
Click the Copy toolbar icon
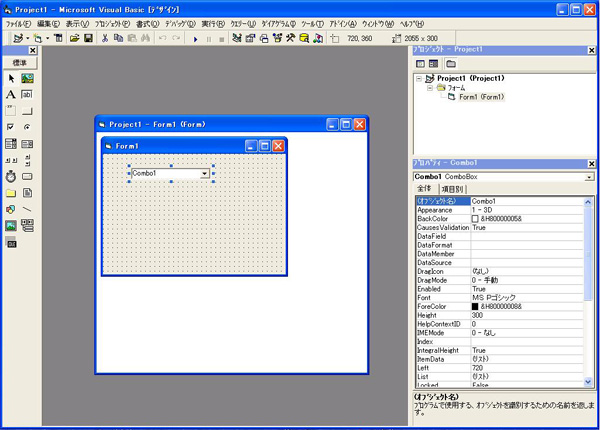(119, 38)
